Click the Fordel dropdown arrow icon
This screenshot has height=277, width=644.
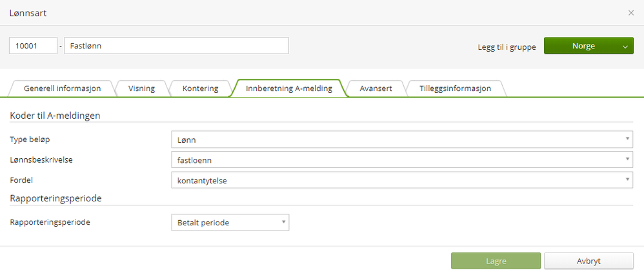(627, 180)
